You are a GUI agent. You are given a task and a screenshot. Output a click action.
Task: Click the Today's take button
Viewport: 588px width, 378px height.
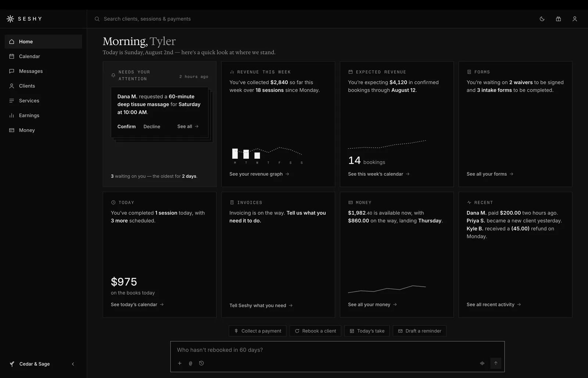coord(367,331)
